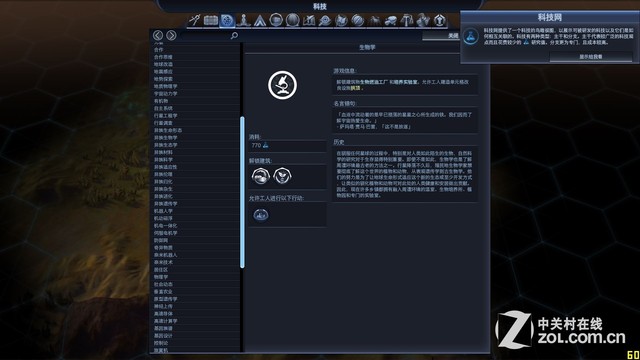Open the planet globe category icon
Image resolution: width=640 pixels, height=360 pixels.
click(292, 20)
